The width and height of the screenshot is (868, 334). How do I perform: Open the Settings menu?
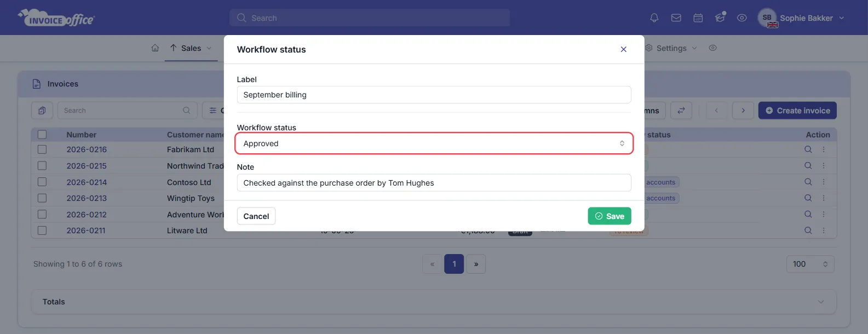tap(671, 48)
